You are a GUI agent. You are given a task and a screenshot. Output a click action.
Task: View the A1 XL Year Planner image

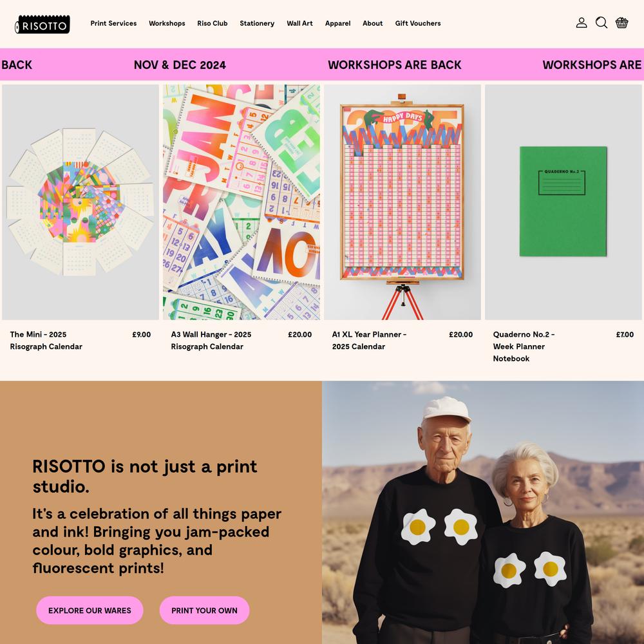click(x=402, y=202)
